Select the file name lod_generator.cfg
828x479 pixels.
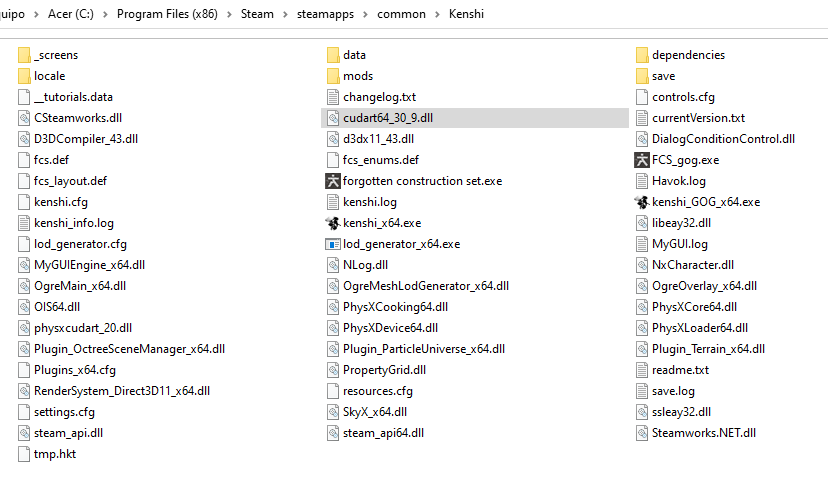80,244
